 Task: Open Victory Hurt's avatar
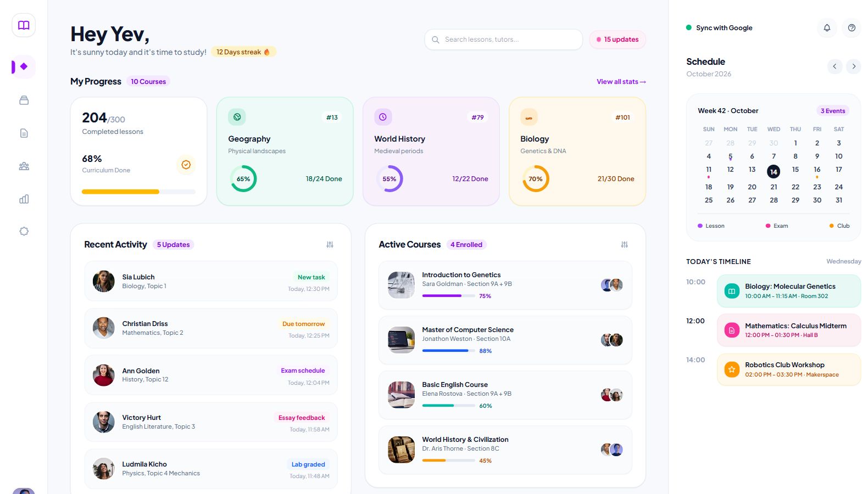pyautogui.click(x=103, y=422)
